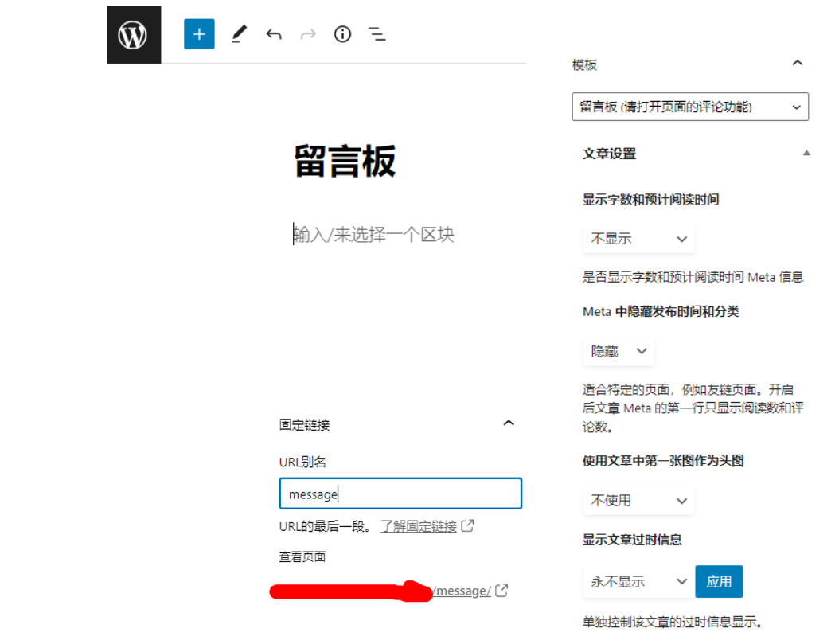This screenshot has width=839, height=644.
Task: Collapse the 模板 section chevron
Action: tap(798, 63)
